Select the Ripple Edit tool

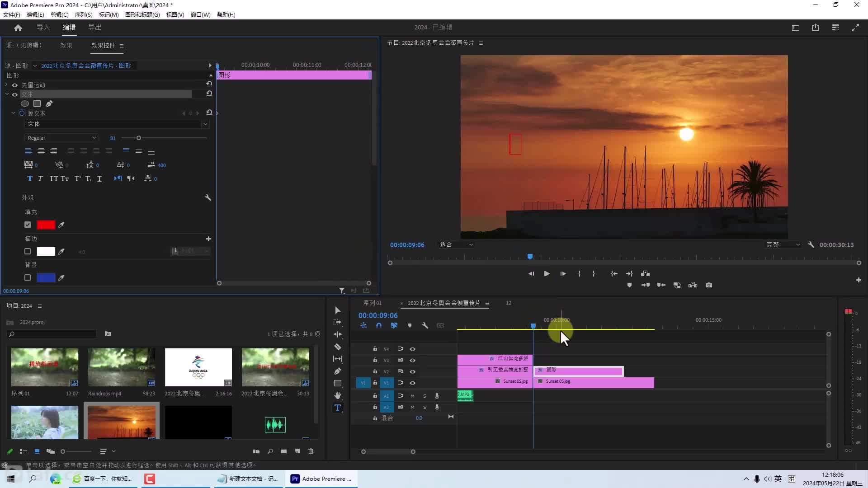(338, 334)
